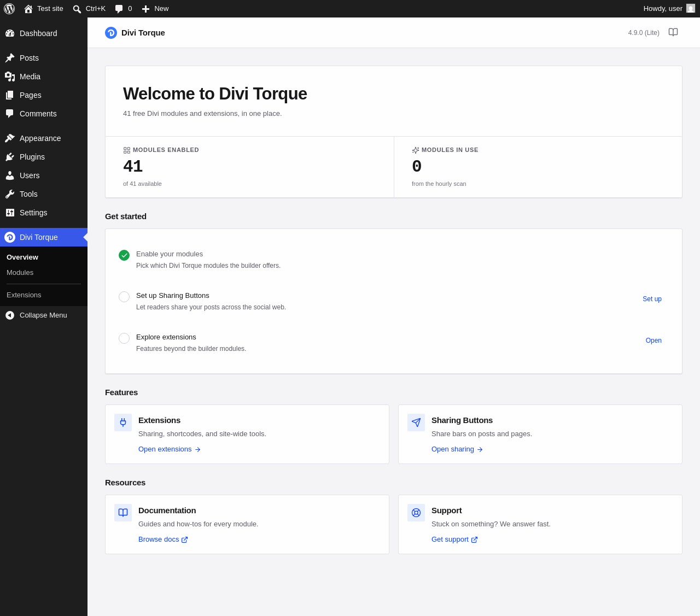Click the Extensions plug icon
This screenshot has height=616, width=700.
point(123,423)
